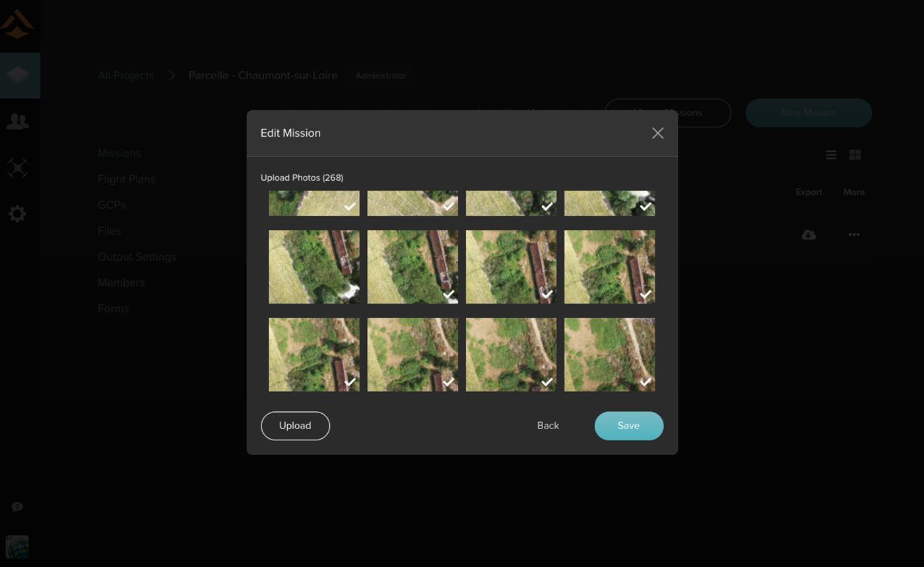Uncheck the checkmark on top-row third photo
This screenshot has height=567, width=924.
[546, 207]
